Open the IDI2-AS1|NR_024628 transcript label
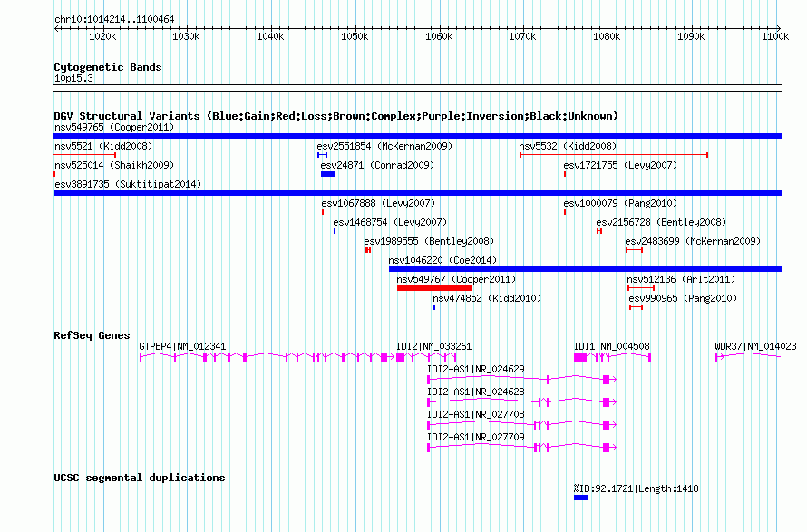 tap(475, 392)
